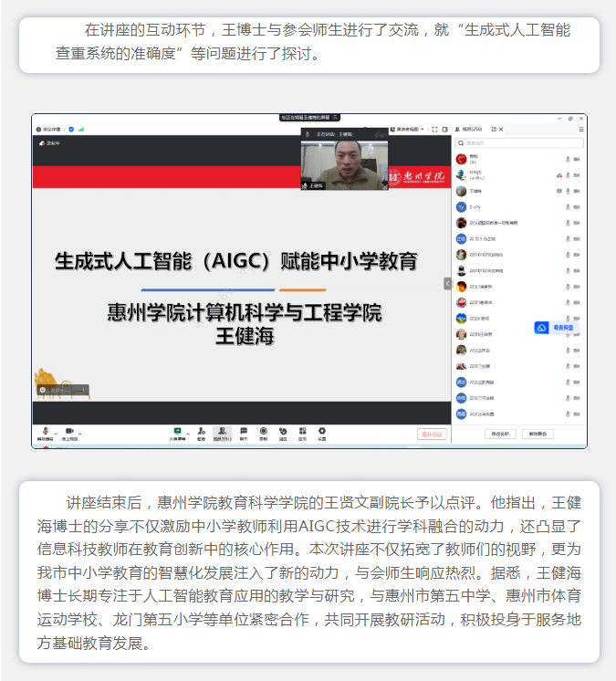The height and width of the screenshot is (681, 616).
Task: Click the fullscreen icon above shared screen
Action: point(434,129)
